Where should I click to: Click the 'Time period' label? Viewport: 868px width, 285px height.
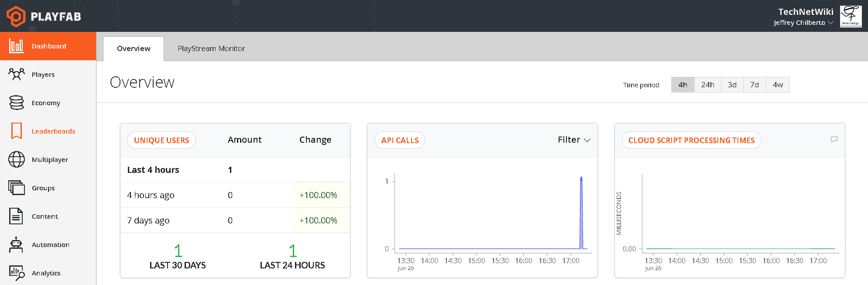(x=641, y=85)
